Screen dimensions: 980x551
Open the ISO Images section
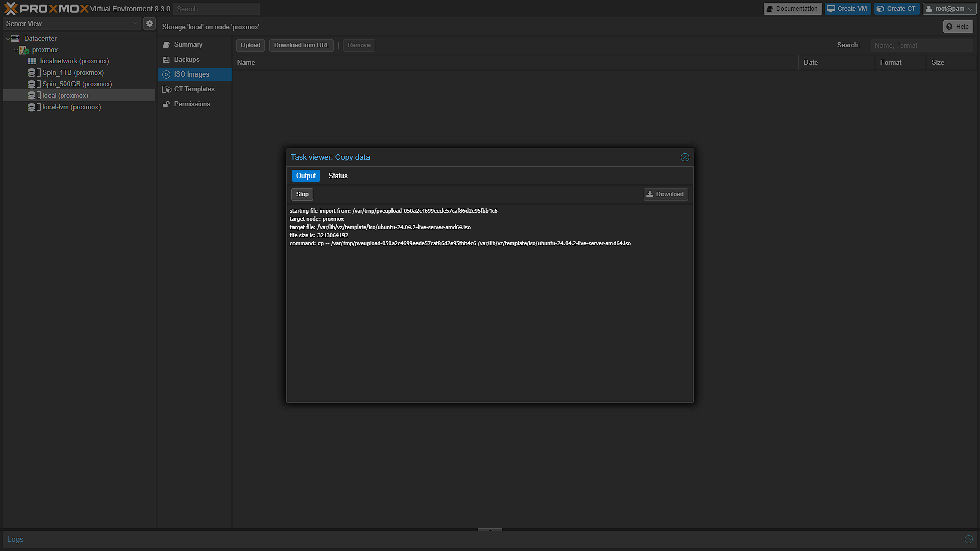(195, 74)
